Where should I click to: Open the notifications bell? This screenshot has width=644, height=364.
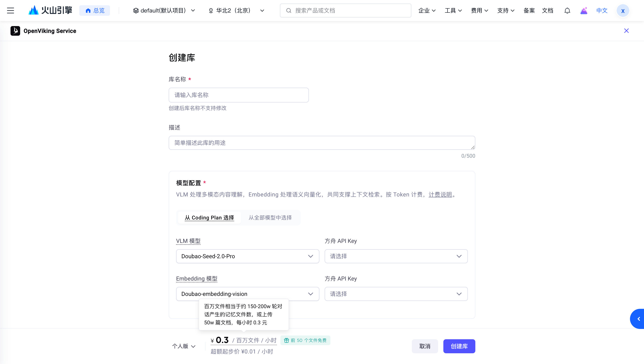click(x=567, y=11)
